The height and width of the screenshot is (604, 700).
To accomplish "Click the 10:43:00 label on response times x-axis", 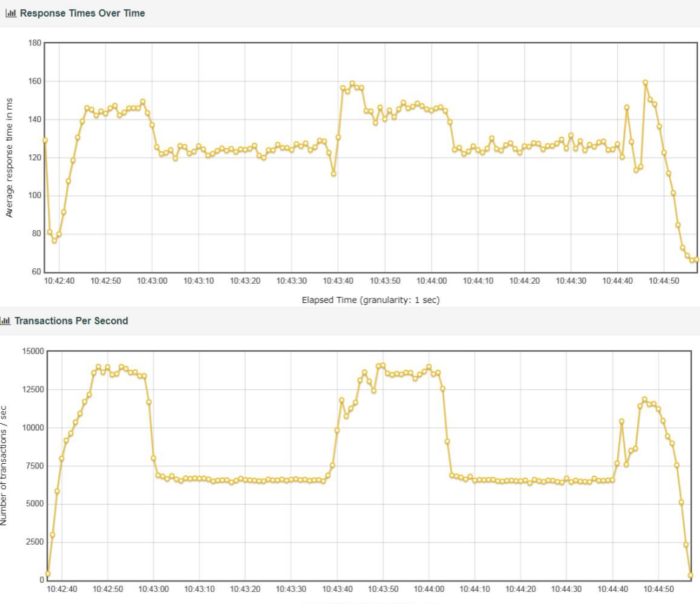I will pyautogui.click(x=152, y=281).
